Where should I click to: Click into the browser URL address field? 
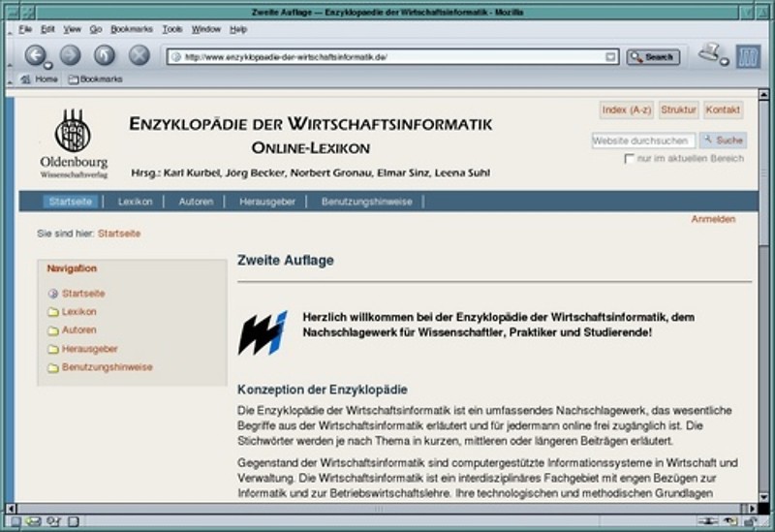click(x=393, y=57)
